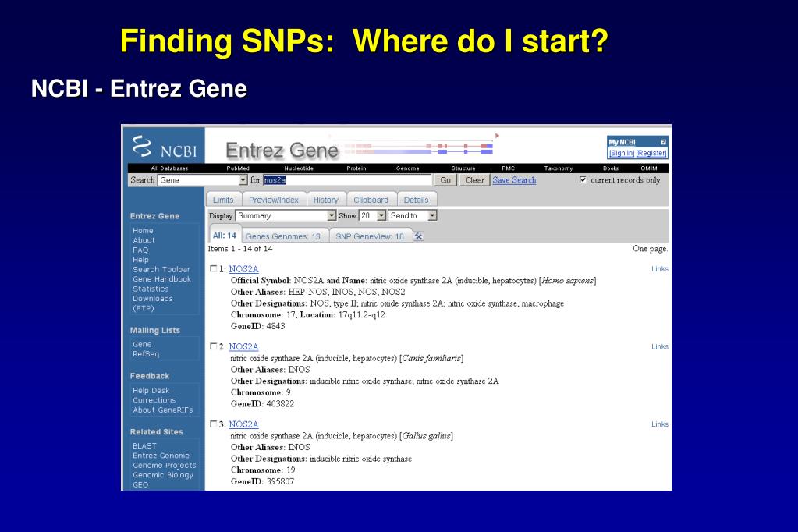Click the Clear button
Image resolution: width=798 pixels, height=532 pixels.
[x=474, y=180]
